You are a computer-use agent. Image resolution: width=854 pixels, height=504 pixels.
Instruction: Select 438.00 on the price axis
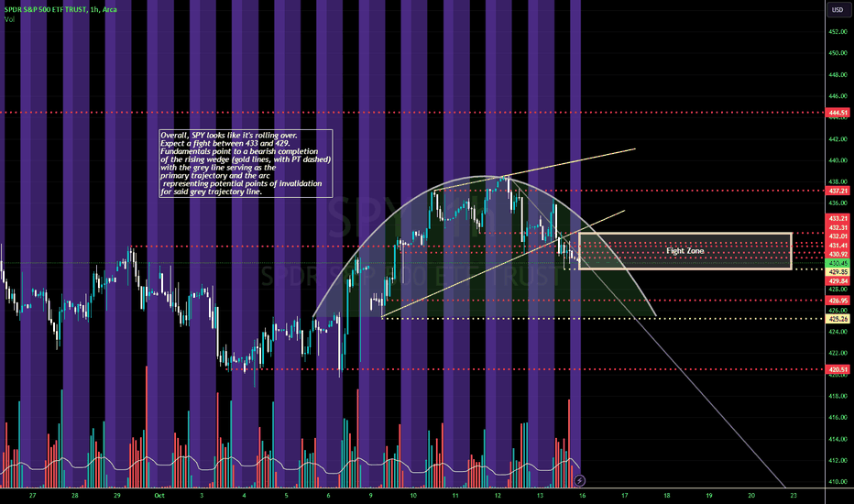pos(838,181)
